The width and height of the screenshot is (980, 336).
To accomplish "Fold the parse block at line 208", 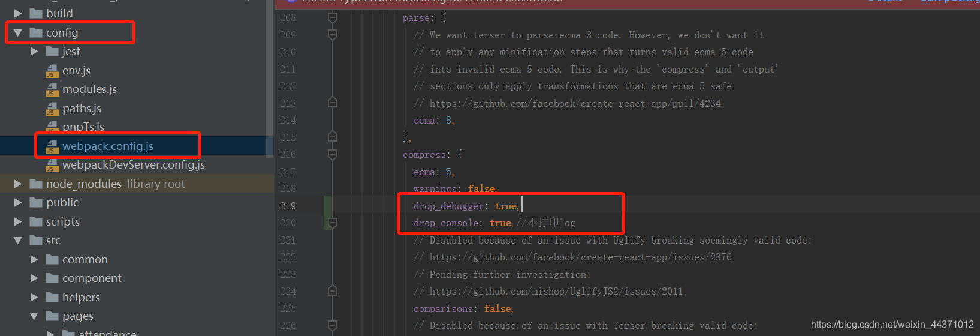I will [333, 17].
